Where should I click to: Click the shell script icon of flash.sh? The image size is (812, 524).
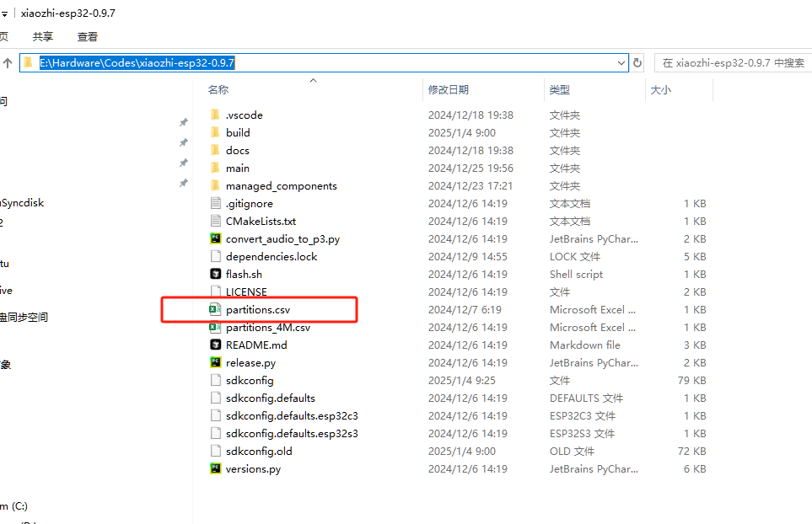click(x=215, y=274)
